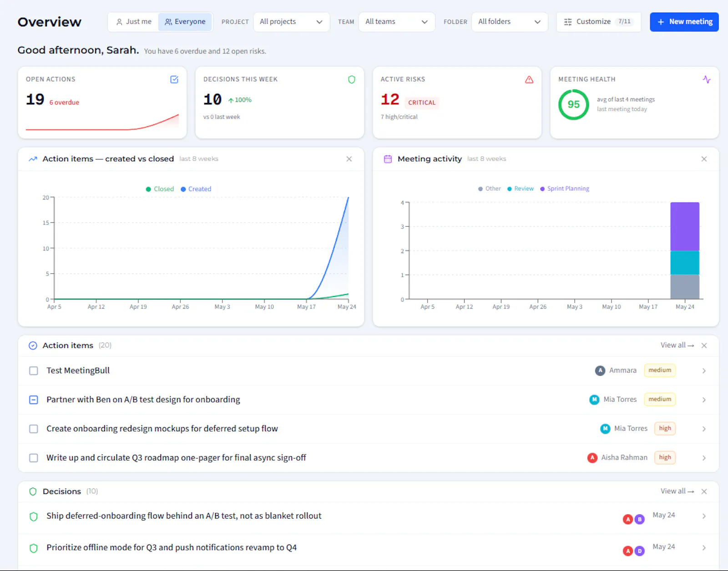Click Mia Torres avatar on Partner with Ben row
This screenshot has height=571, width=728.
pyautogui.click(x=594, y=400)
